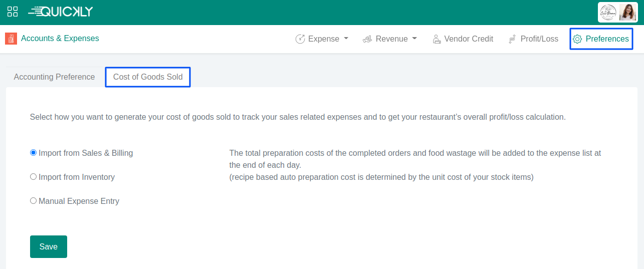Click the Quickly logo
Viewport: 644px width, 269px height.
click(x=61, y=12)
